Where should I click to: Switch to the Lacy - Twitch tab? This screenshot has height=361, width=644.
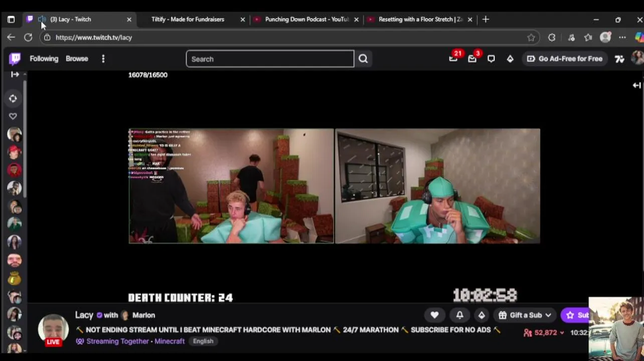[x=79, y=19]
